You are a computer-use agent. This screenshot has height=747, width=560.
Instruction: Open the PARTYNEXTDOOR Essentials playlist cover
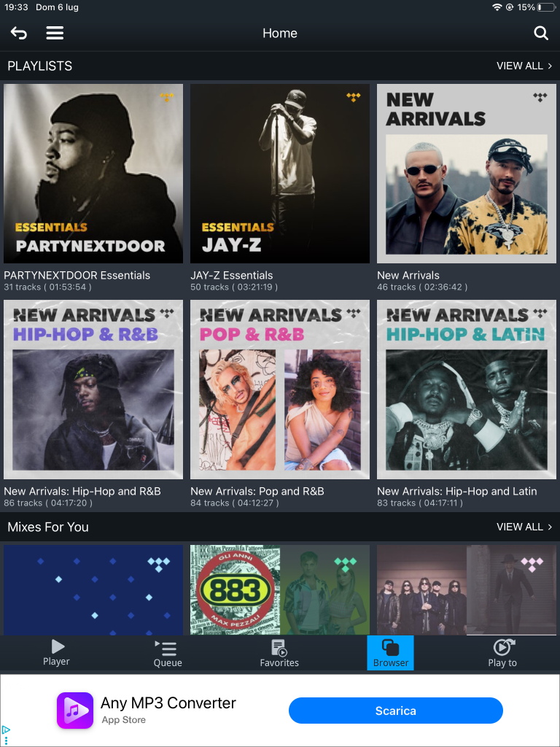[93, 174]
